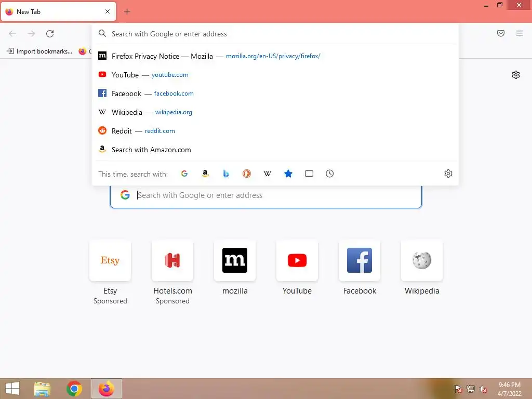This screenshot has width=532, height=399.
Task: Open File Explorer from taskbar
Action: 42,389
